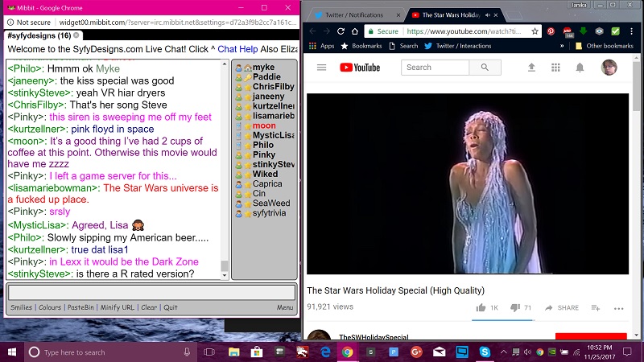Viewport: 644px width, 362px height.
Task: Open YouTube upload video icon
Action: click(531, 68)
